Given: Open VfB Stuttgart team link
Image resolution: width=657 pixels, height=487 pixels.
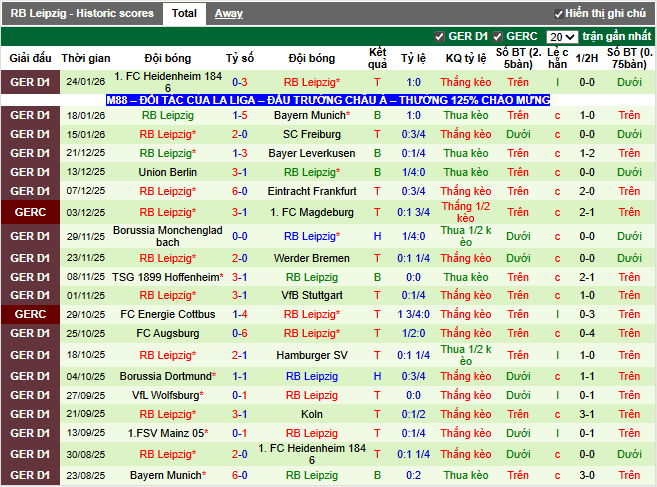Looking at the screenshot, I should pyautogui.click(x=312, y=295).
